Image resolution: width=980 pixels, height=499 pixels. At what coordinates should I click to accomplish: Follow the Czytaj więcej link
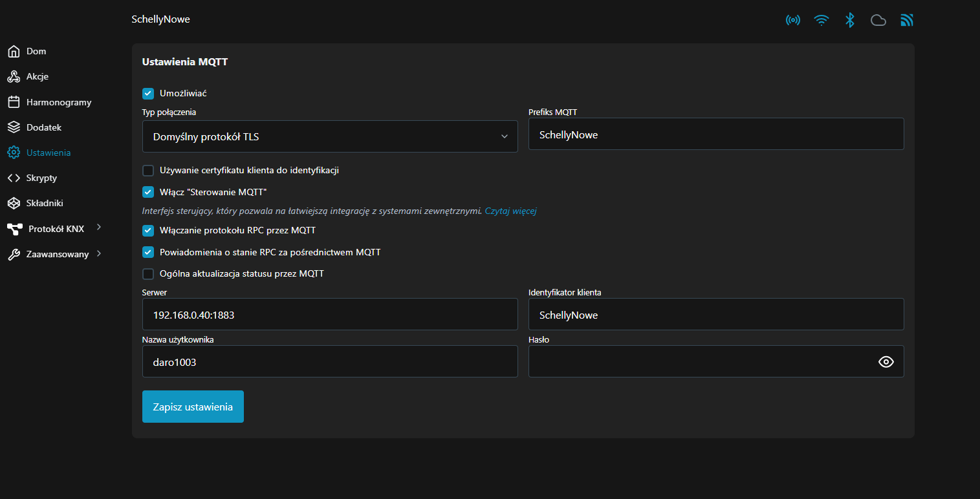tap(511, 211)
